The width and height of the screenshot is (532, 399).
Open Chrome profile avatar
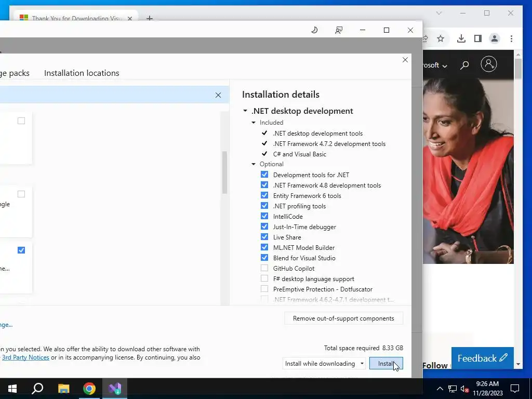(x=495, y=38)
